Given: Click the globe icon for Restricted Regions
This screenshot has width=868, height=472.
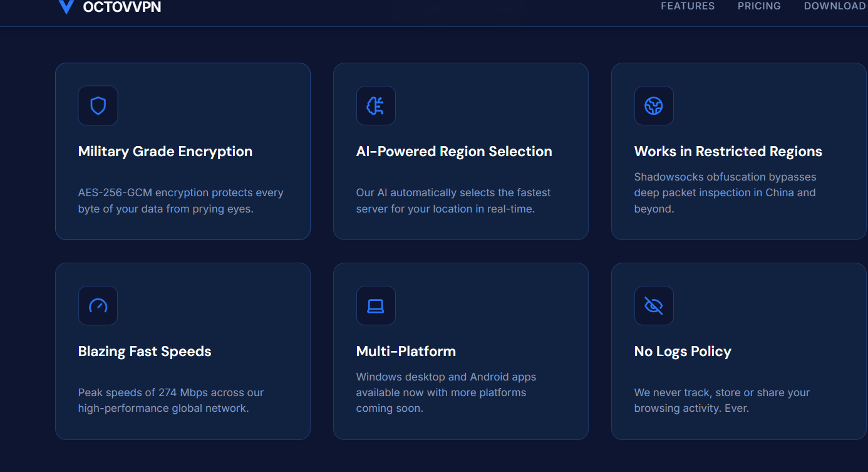Looking at the screenshot, I should [654, 105].
